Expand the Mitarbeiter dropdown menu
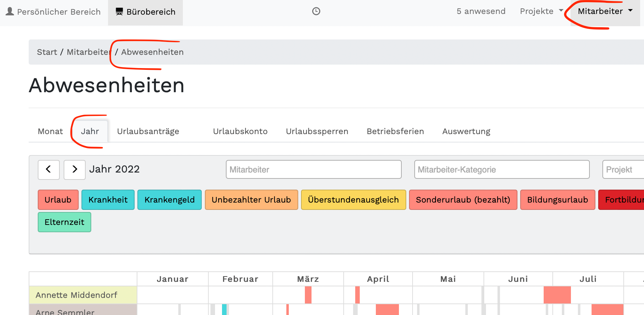 [x=605, y=11]
